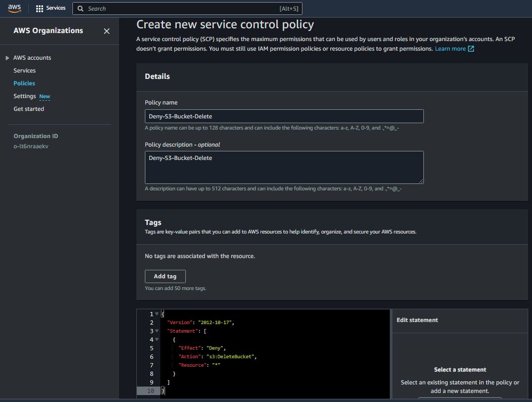Click into the Policy description textarea
Screen dimensions: 532x402
tap(284, 167)
